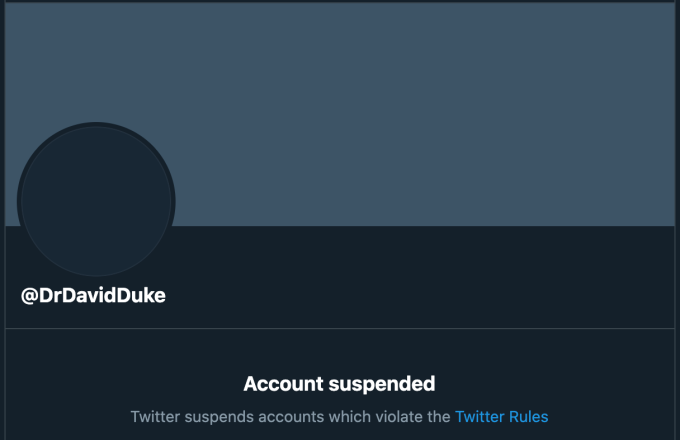Click the empty space right of the handle
Viewport: 680px width, 440px height.
(x=420, y=295)
